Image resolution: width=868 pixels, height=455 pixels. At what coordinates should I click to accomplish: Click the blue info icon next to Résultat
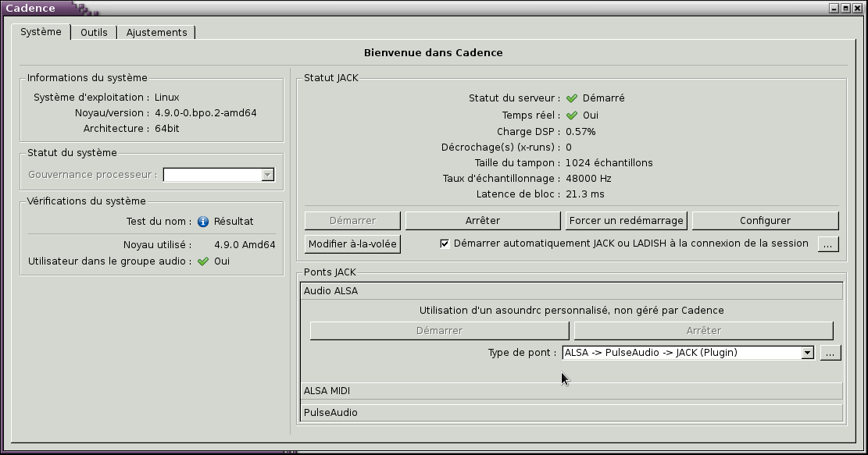[x=203, y=222]
